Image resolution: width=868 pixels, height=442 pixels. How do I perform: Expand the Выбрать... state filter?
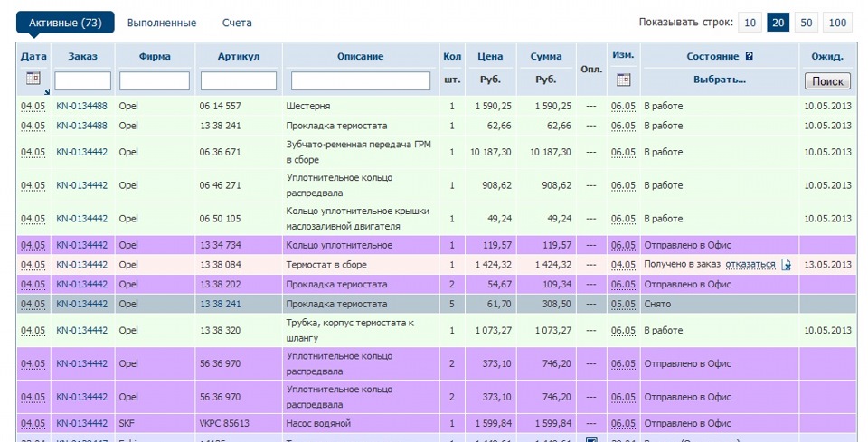pos(719,80)
